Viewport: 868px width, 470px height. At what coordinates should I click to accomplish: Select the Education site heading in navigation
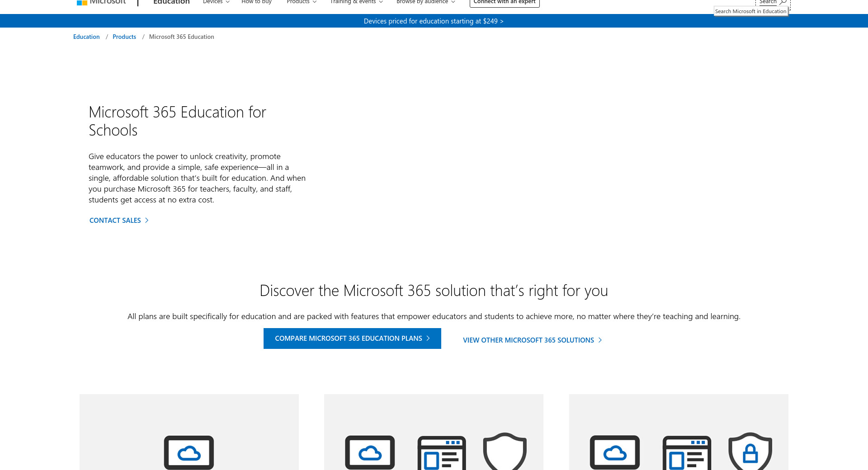[171, 2]
